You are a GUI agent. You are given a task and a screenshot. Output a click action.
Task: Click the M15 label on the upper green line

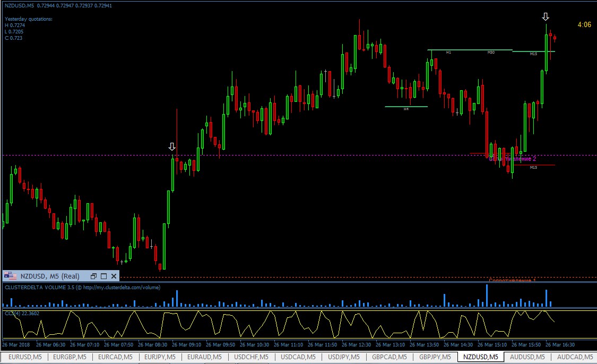coord(533,54)
